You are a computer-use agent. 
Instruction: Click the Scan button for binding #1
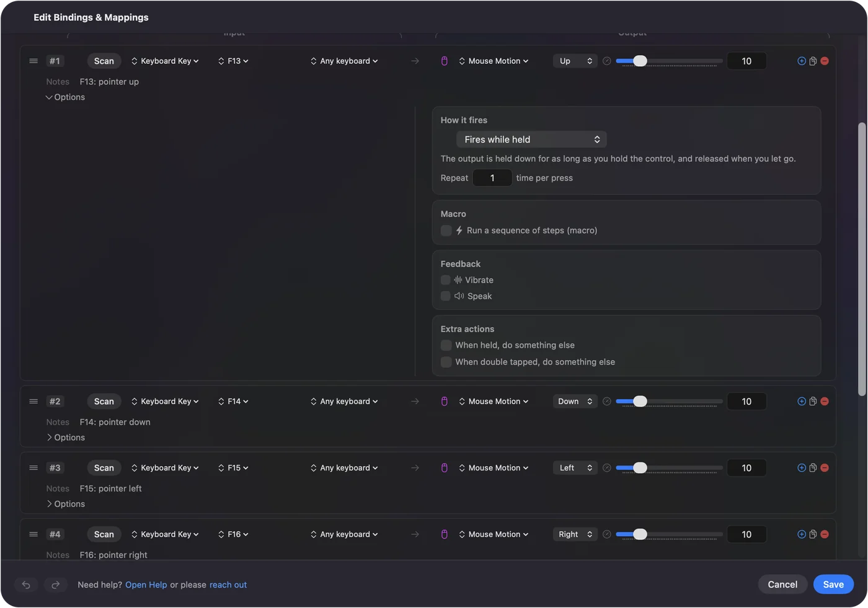click(104, 61)
